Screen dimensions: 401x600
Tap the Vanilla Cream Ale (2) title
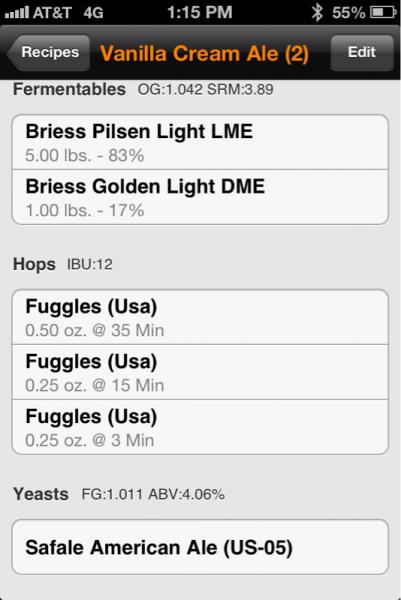coord(204,54)
